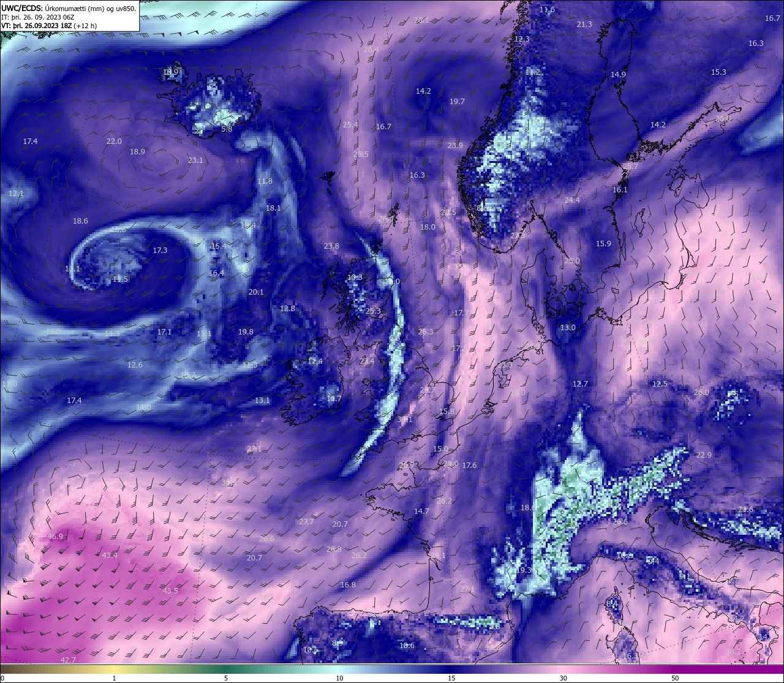The height and width of the screenshot is (683, 784).
Task: Click the '19.8' value on the map
Action: [x=246, y=332]
